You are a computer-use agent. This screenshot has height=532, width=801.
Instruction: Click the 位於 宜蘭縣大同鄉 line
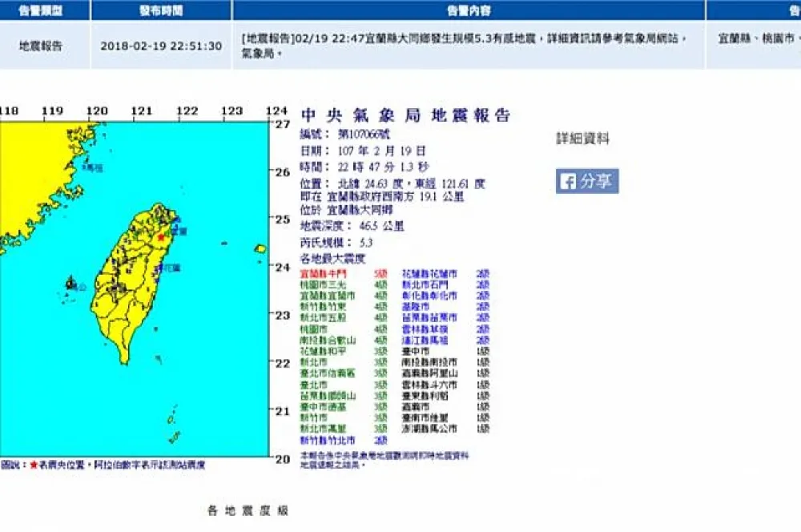(x=346, y=210)
